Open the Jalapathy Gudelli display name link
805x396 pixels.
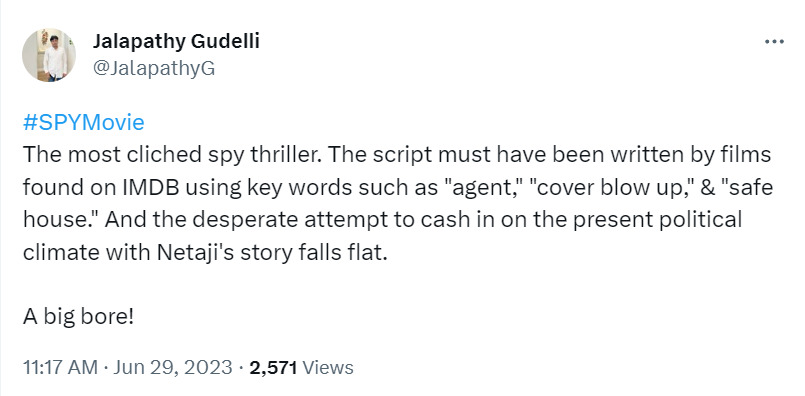(176, 42)
